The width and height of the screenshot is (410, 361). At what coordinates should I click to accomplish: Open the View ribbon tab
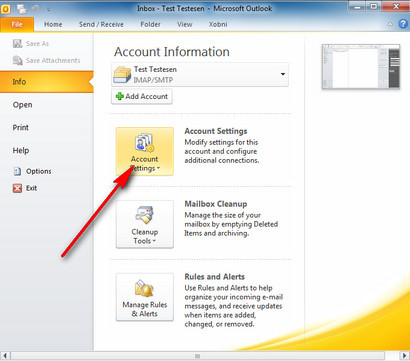click(185, 24)
